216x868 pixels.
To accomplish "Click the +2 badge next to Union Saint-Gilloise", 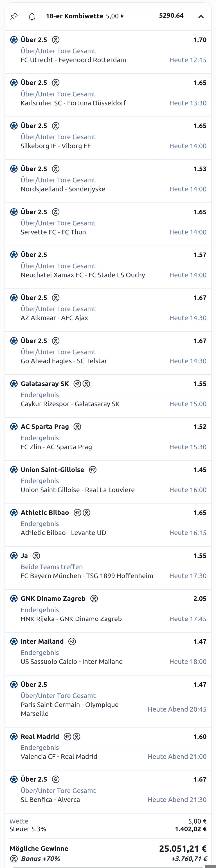I will 92,470.
